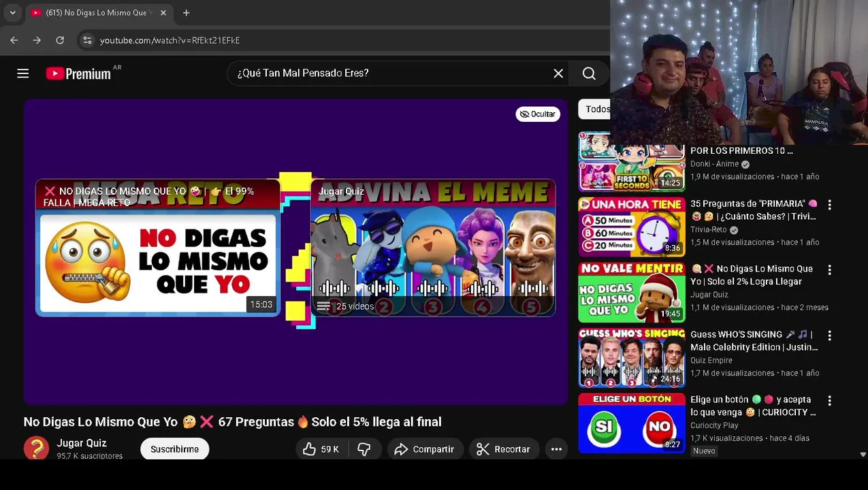Click the 95,7 K suscriptores text
Viewport: 868px width, 490px height.
pyautogui.click(x=90, y=456)
